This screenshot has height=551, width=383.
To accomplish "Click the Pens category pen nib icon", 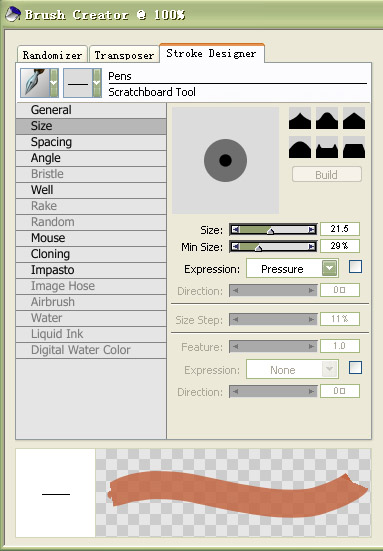I will pos(35,83).
